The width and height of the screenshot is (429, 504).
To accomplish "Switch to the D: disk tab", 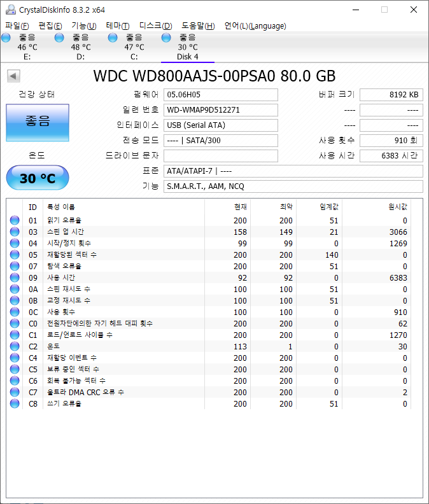I will click(x=81, y=47).
